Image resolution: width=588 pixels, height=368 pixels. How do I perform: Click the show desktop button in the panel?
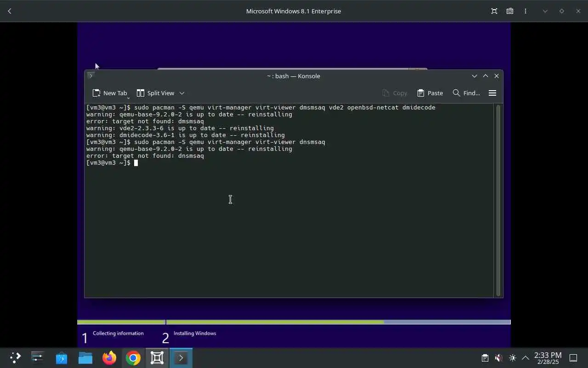click(x=573, y=358)
